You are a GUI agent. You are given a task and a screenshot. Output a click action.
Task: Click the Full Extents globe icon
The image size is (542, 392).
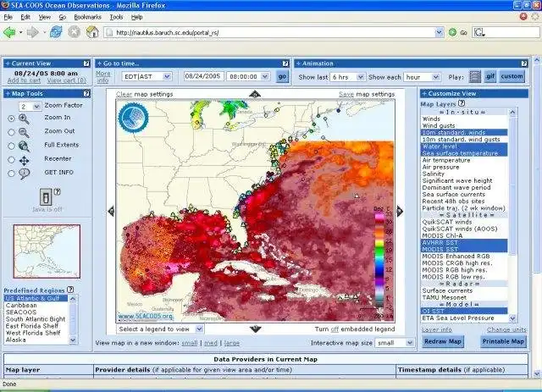(24, 146)
